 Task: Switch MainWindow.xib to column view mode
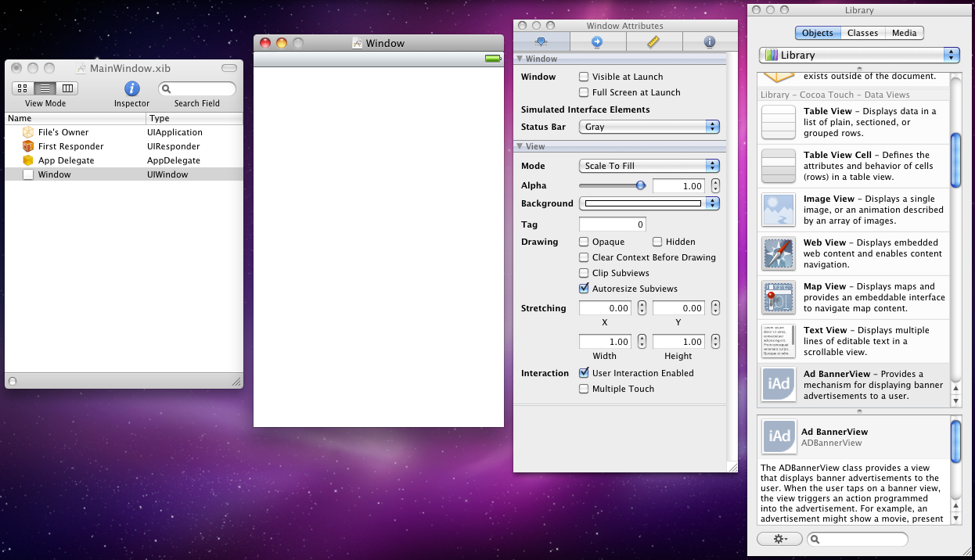click(x=67, y=88)
